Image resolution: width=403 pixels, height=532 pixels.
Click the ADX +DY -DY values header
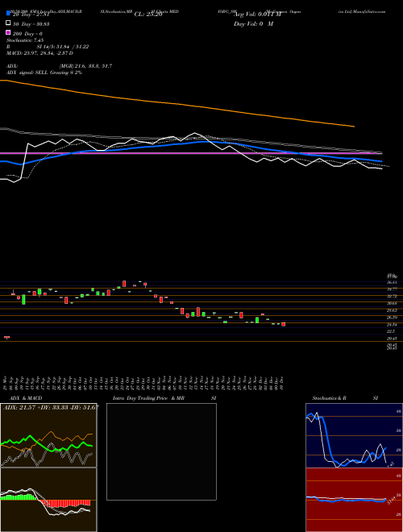[x=51, y=408]
